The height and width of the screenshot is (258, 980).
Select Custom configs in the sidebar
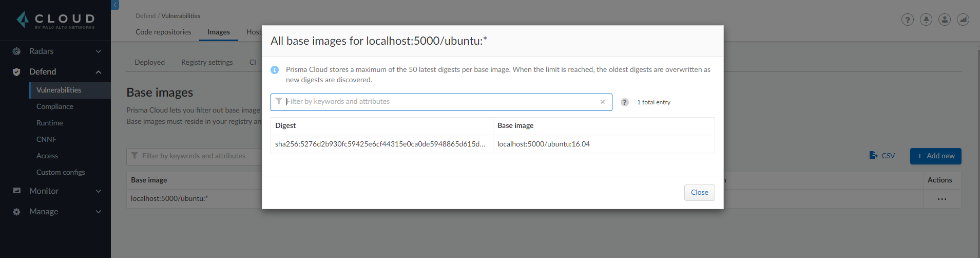click(x=61, y=172)
